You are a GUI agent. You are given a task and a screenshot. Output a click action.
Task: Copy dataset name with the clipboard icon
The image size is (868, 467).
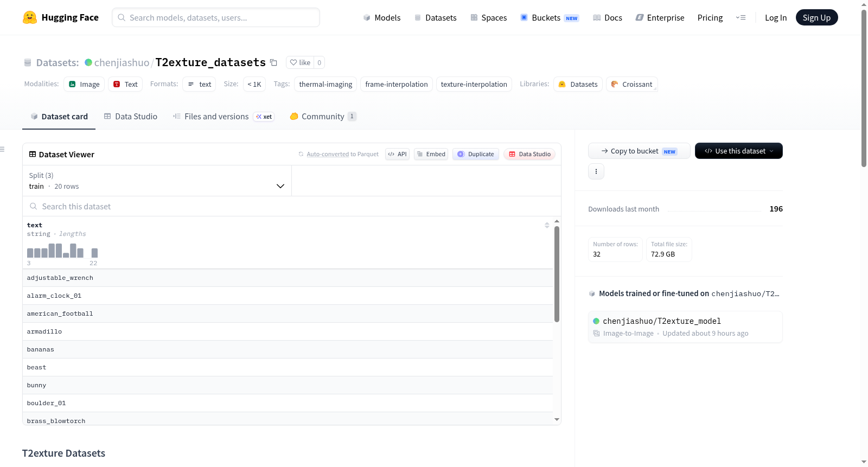point(274,62)
